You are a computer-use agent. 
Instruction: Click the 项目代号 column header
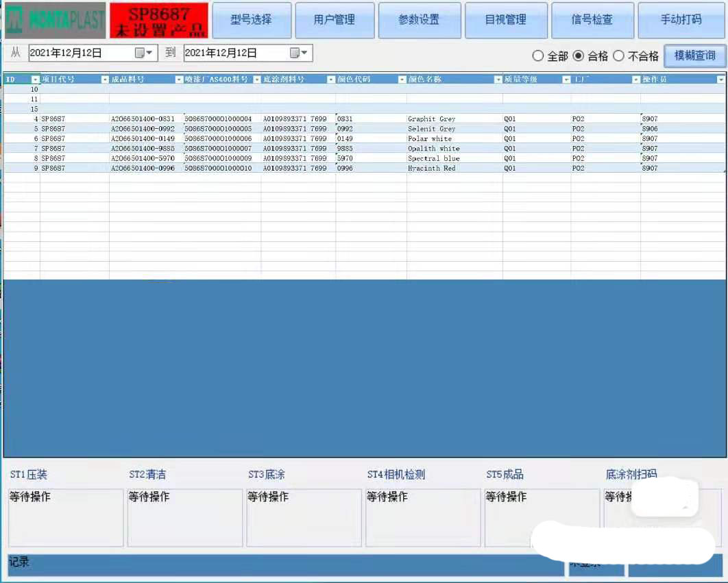point(75,79)
